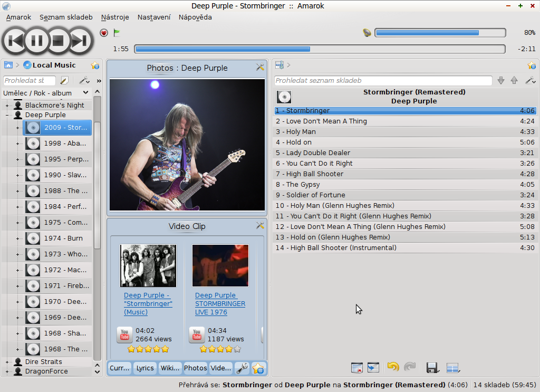Jump to previous playlist search result arrow

pyautogui.click(x=514, y=81)
